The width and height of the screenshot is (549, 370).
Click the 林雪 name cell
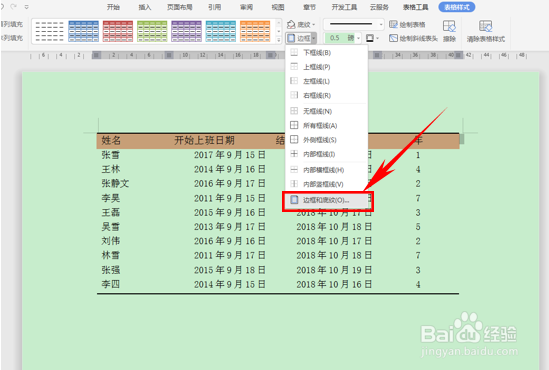click(x=111, y=256)
